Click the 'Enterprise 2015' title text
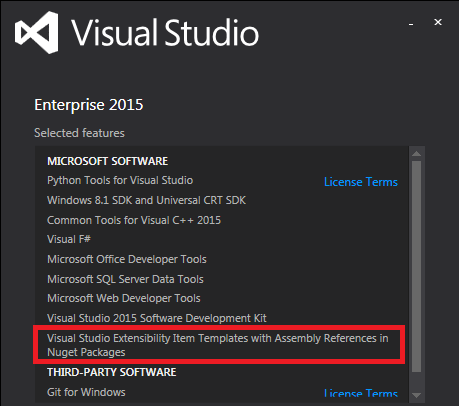 click(x=89, y=105)
